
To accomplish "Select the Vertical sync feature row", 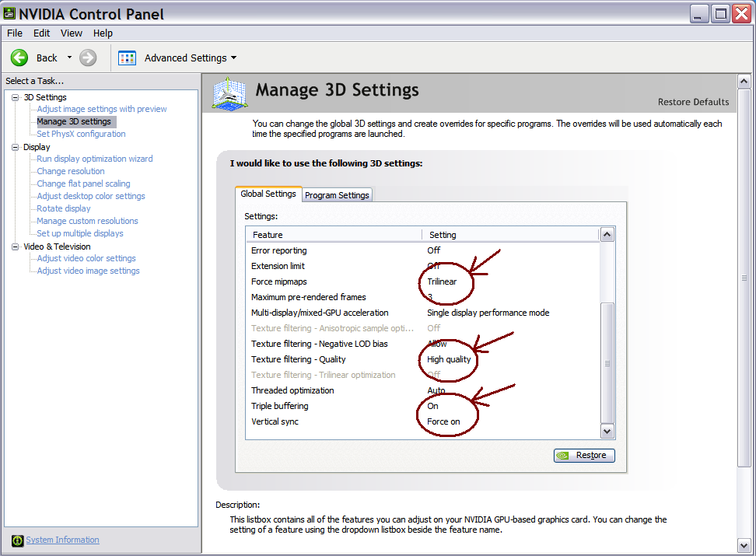I will tap(422, 421).
